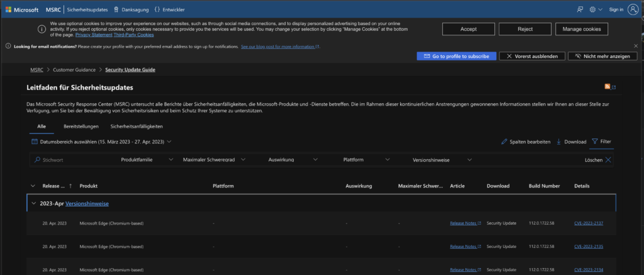
Task: Open Plattform filter dropdown
Action: (367, 160)
